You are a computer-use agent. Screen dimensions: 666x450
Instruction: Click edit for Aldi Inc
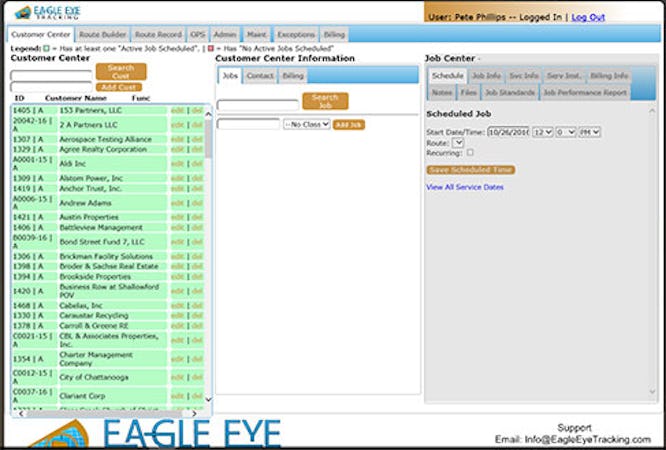click(x=177, y=164)
